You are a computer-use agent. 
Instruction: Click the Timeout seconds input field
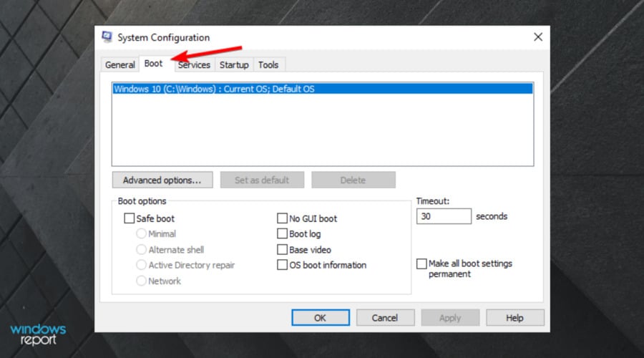[444, 216]
